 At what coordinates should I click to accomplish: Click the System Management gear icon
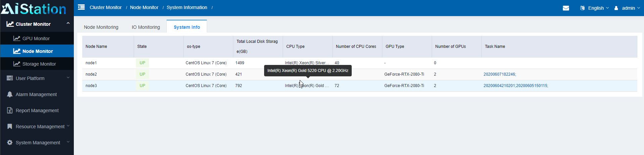10,143
